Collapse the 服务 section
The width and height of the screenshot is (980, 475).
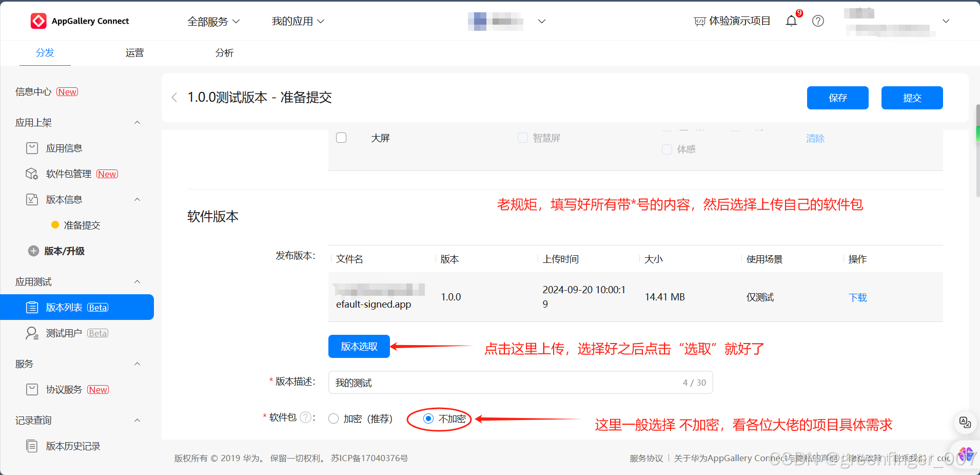[x=137, y=364]
